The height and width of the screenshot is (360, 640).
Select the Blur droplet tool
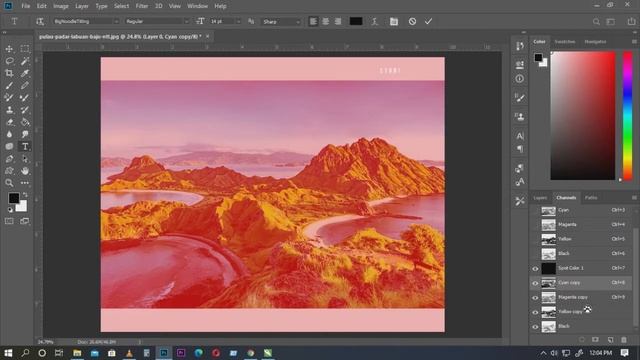pyautogui.click(x=9, y=134)
